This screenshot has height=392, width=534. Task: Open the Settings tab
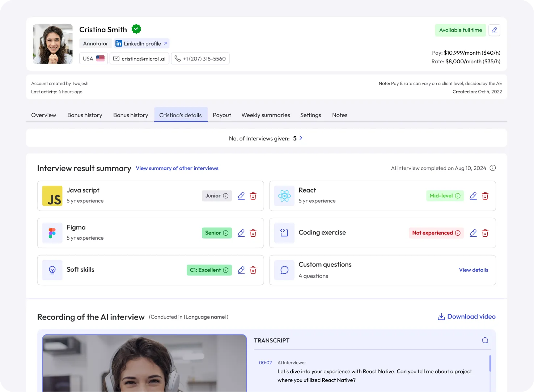pos(310,115)
